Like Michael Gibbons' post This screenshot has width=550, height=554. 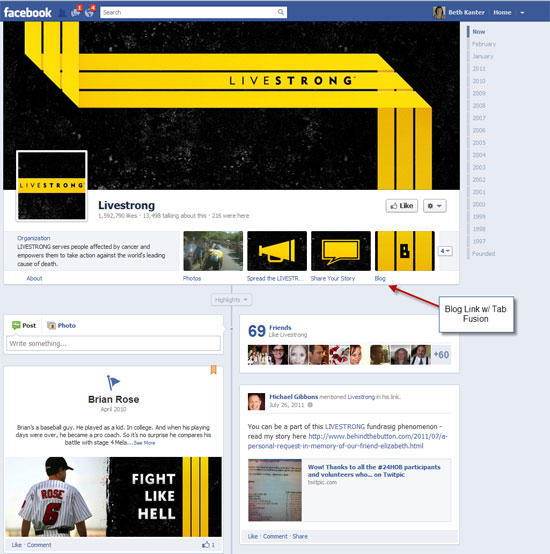pyautogui.click(x=253, y=536)
